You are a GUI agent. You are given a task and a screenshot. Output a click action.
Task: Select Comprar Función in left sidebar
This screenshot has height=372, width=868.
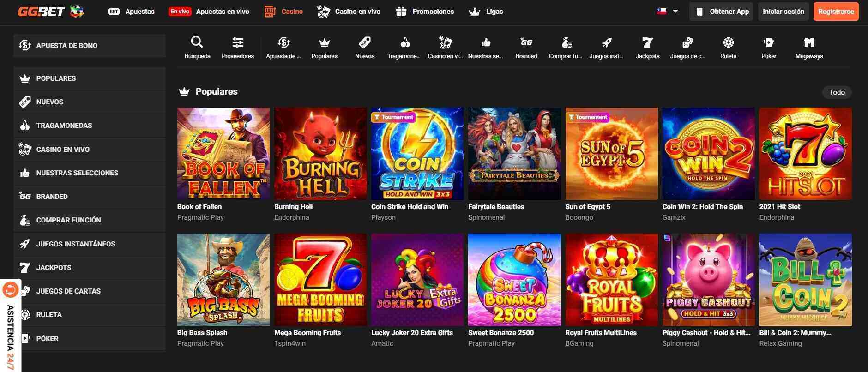90,220
